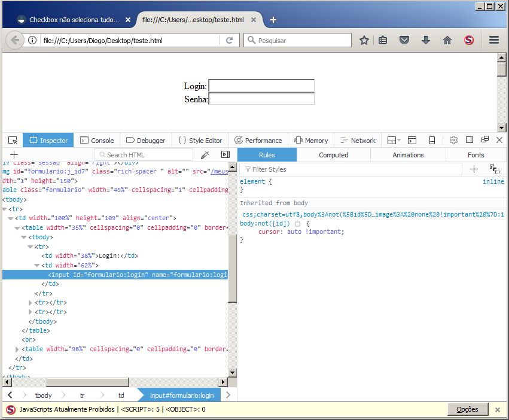Screen dimensions: 509x420
Task: Collapse the td width="62%" node
Action: pyautogui.click(x=37, y=266)
